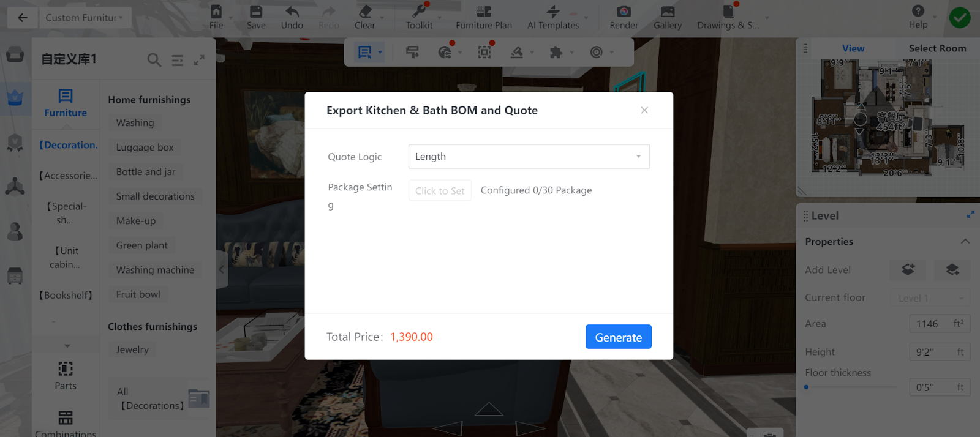Screen dimensions: 980x437
Task: Select the Furniture tab in library
Action: (66, 103)
